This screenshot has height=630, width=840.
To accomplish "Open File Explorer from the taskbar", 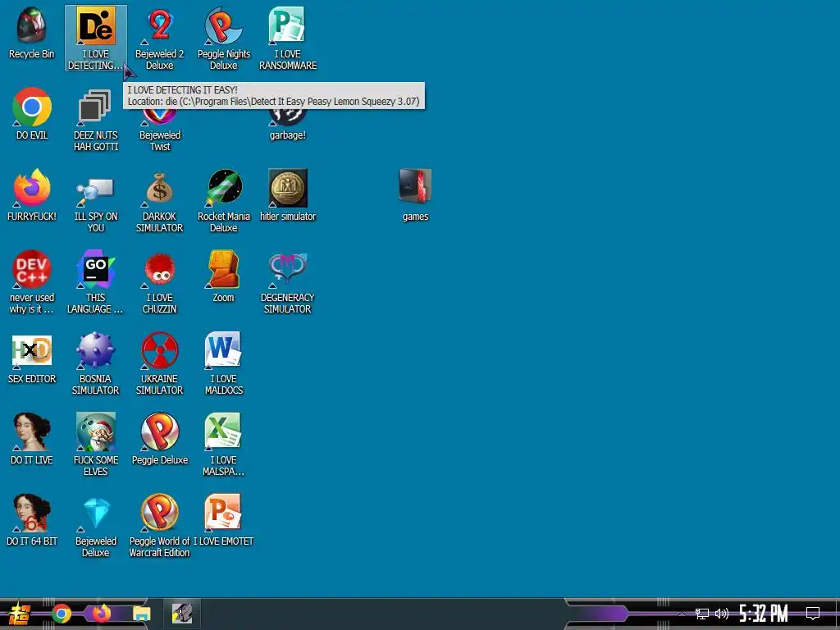I will click(x=141, y=614).
